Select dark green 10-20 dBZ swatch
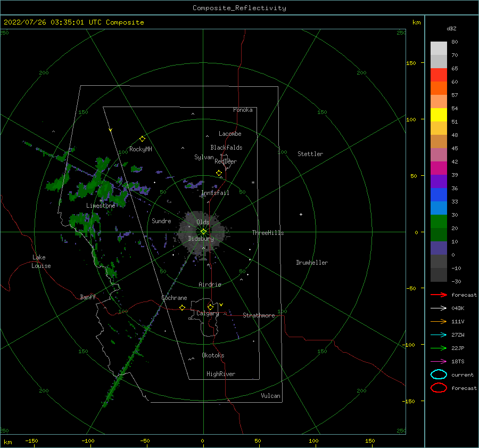This screenshot has width=479, height=448. pos(439,235)
